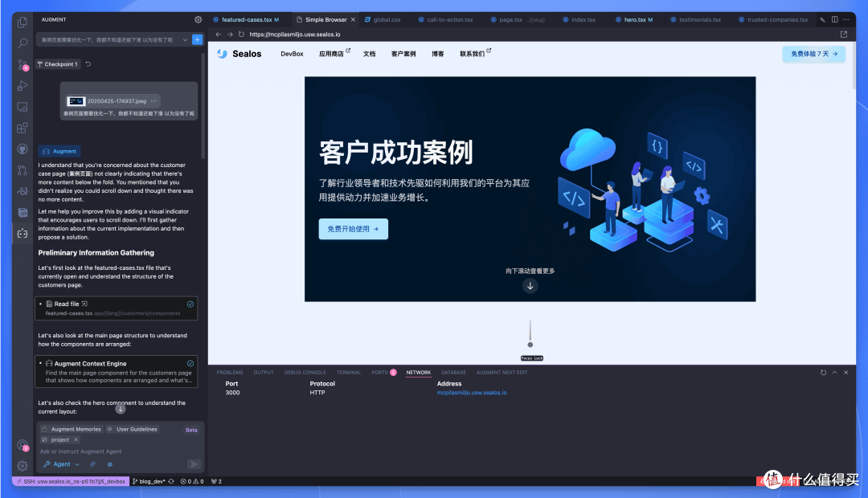This screenshot has width=868, height=498.
Task: Open options for 20250425-174937.jpeg attachment
Action: (154, 100)
